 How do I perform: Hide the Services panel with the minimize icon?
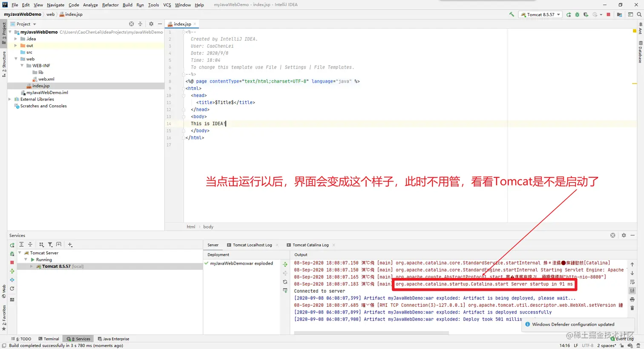pos(633,235)
